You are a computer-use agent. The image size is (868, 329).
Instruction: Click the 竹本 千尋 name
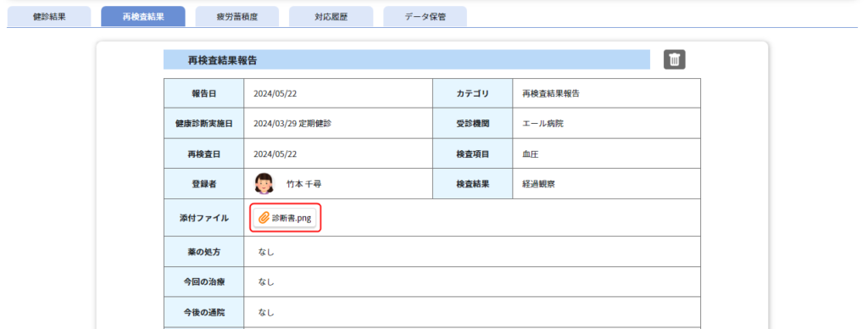point(304,185)
